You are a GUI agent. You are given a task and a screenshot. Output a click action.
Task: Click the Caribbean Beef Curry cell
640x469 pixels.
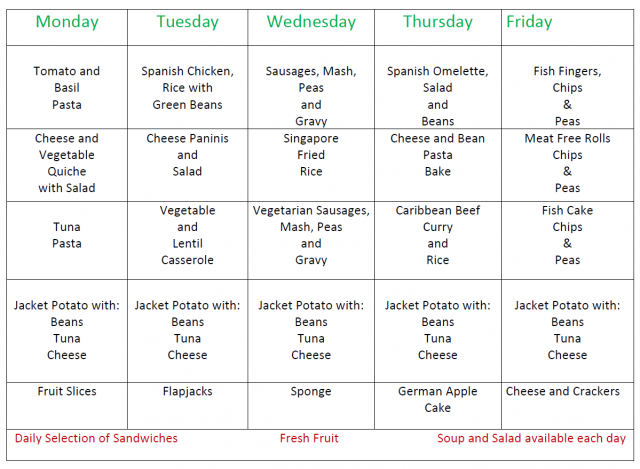coord(437,235)
